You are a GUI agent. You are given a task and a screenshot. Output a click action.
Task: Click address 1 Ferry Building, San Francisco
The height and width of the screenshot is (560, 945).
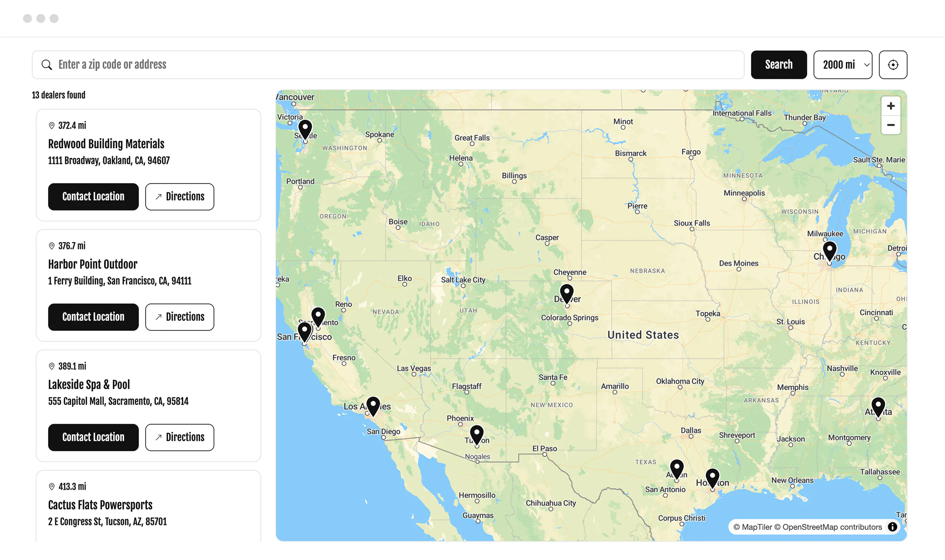(120, 281)
